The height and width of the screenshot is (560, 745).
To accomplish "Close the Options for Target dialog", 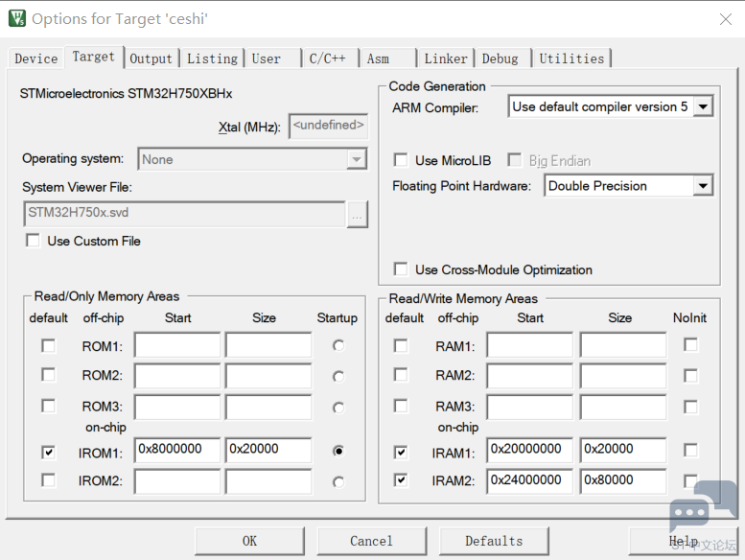I will [726, 19].
